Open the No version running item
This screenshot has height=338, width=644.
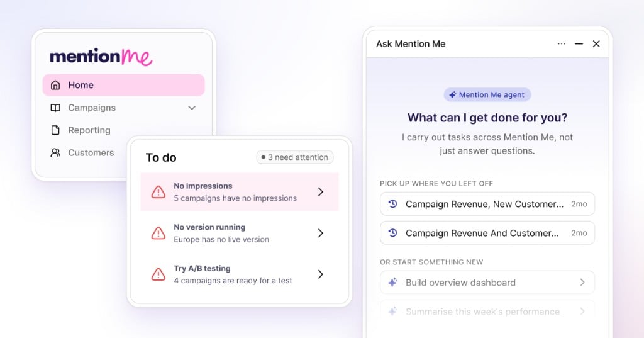(x=240, y=233)
